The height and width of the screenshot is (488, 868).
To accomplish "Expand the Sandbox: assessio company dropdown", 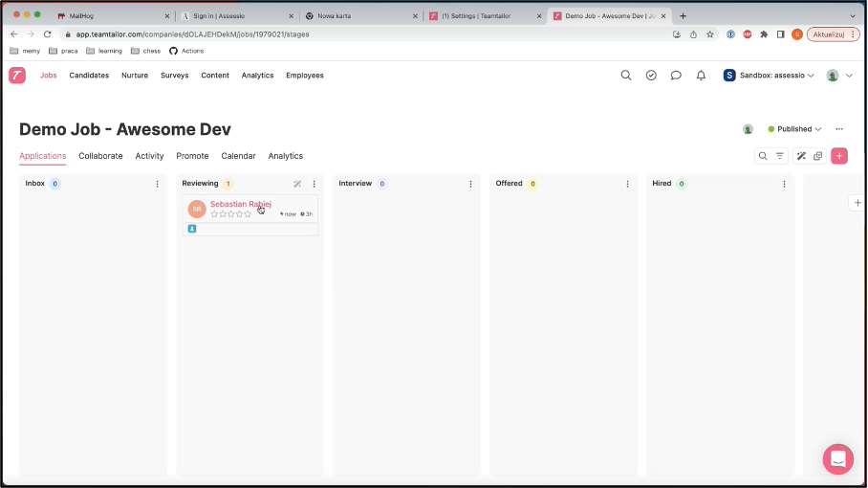I will (x=769, y=76).
